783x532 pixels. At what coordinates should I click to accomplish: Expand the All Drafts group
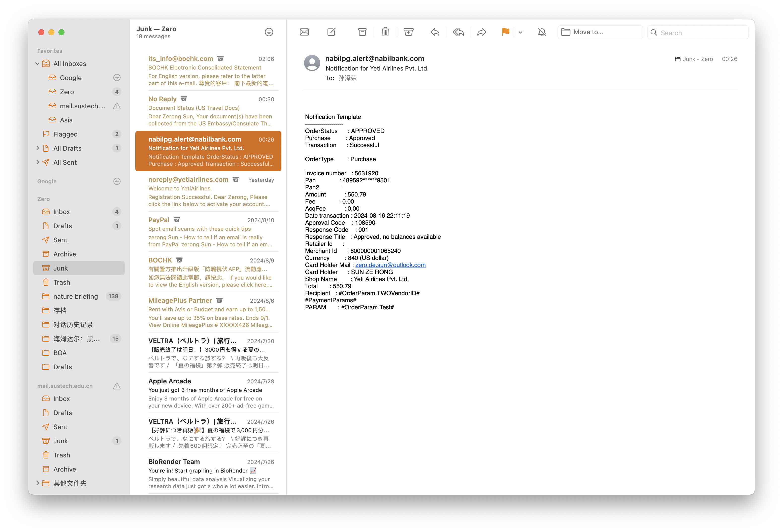click(x=37, y=148)
